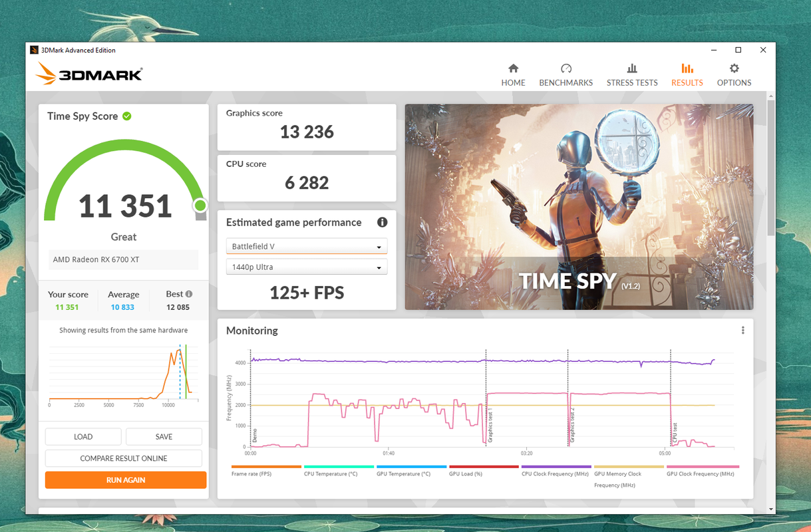Open the HOME tab
This screenshot has width=811, height=532.
pos(513,75)
